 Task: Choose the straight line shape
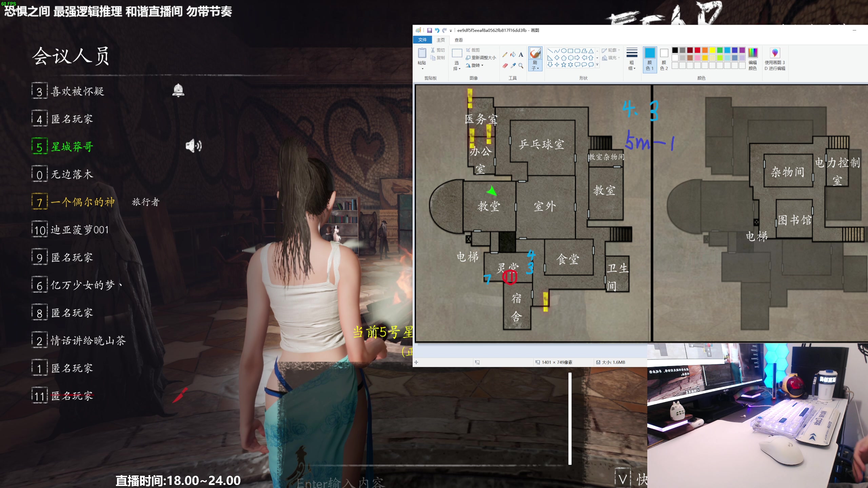click(550, 51)
